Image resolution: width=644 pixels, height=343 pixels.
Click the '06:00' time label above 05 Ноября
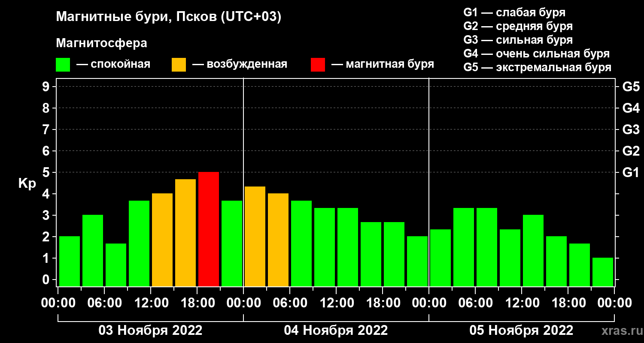(x=475, y=303)
